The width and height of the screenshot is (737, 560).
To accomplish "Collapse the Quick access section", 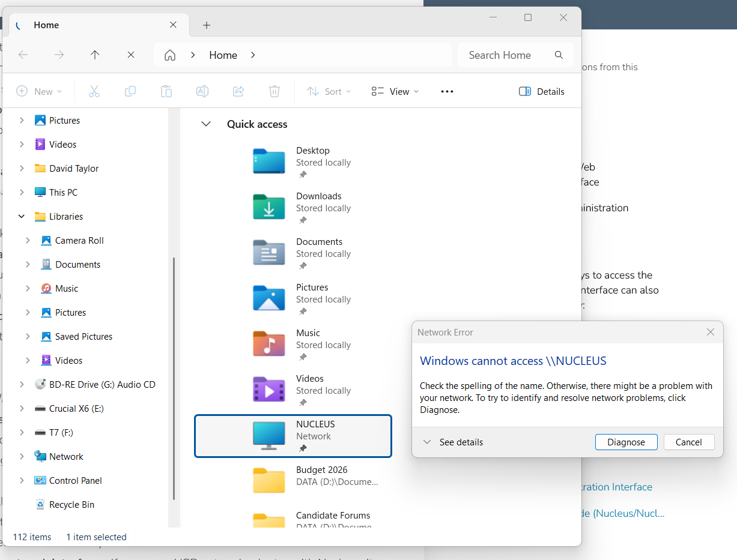I will [206, 124].
